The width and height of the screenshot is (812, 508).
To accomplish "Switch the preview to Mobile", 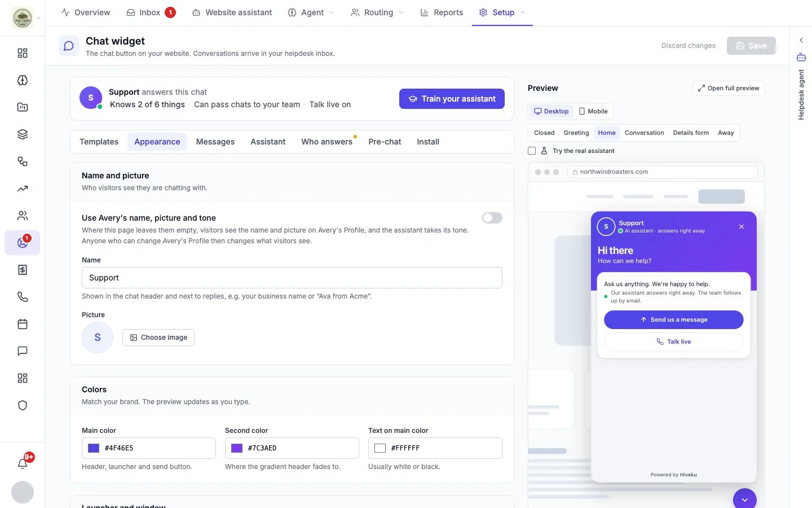I will coord(593,111).
